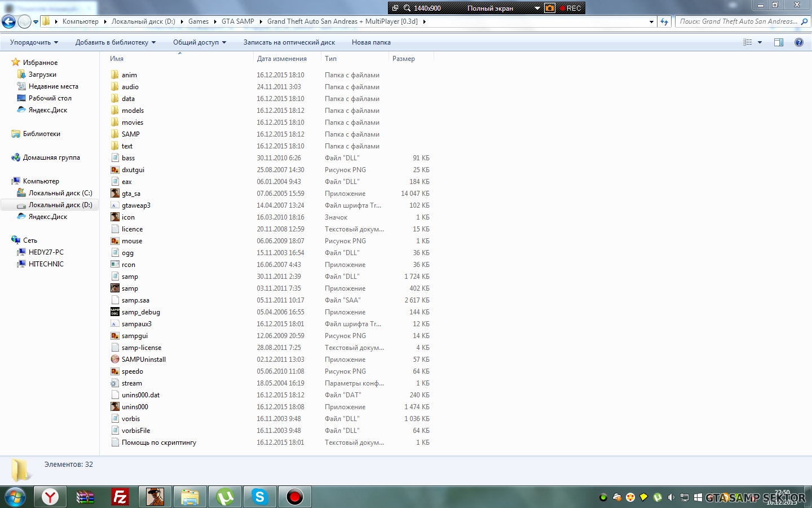Select the bass DLL file icon

point(115,158)
